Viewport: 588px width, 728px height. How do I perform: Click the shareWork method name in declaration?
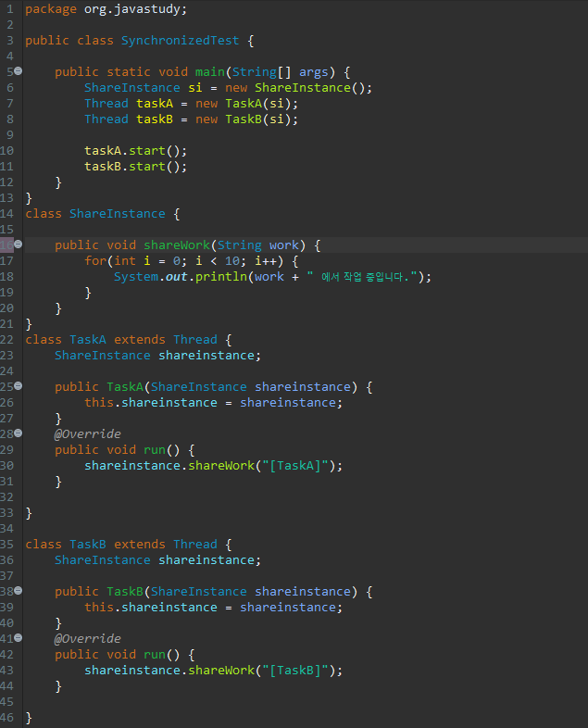[x=176, y=245]
